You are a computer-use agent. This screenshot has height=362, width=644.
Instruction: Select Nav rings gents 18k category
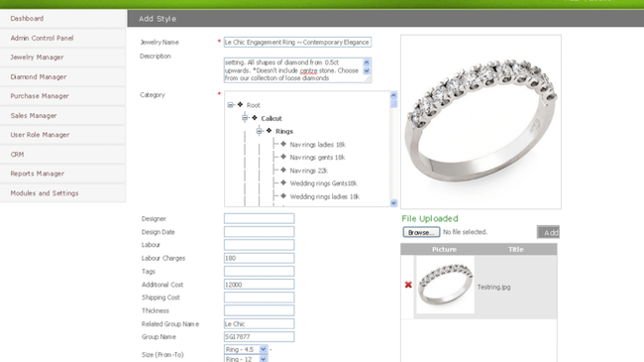(317, 158)
